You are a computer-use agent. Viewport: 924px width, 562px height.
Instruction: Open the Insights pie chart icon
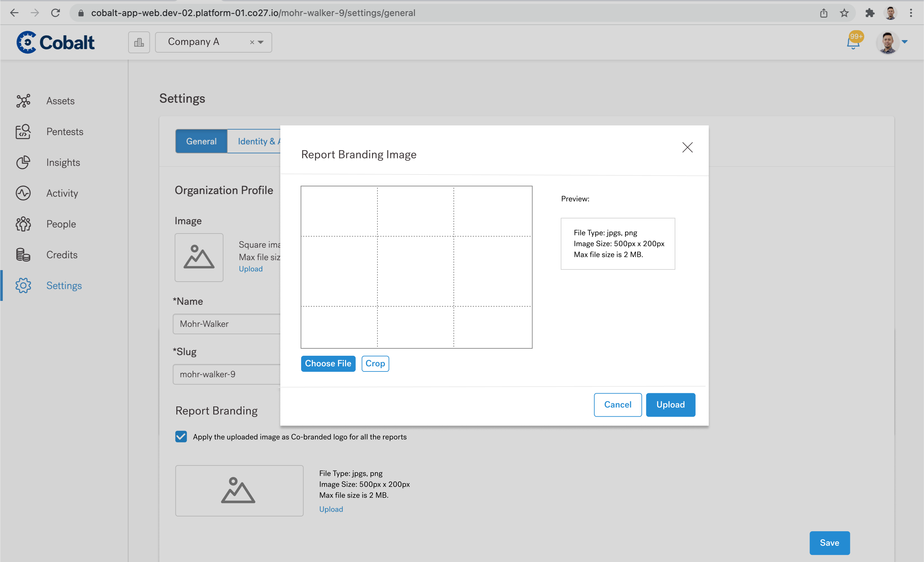coord(23,162)
